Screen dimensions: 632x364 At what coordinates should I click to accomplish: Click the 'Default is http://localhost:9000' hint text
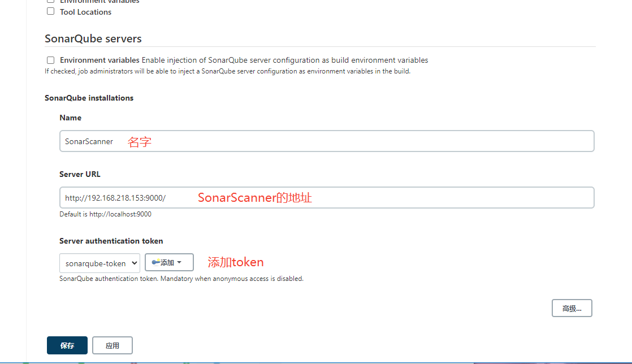(106, 214)
